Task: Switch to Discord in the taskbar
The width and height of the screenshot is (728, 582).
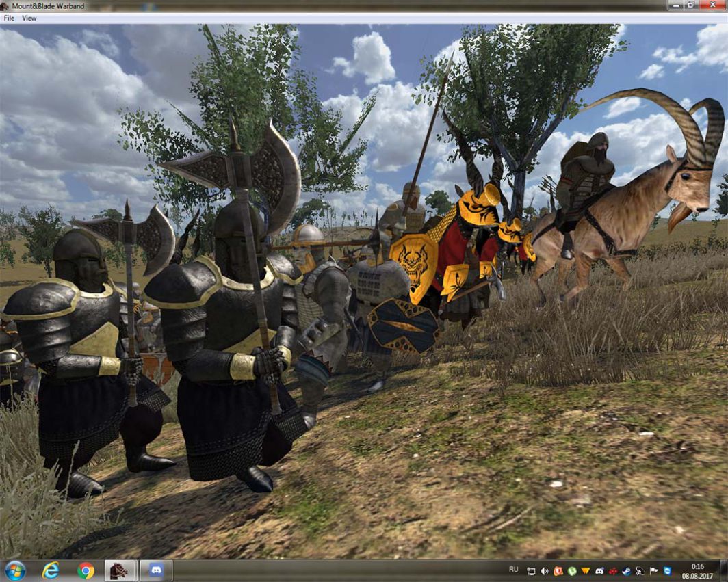Action: pyautogui.click(x=156, y=570)
